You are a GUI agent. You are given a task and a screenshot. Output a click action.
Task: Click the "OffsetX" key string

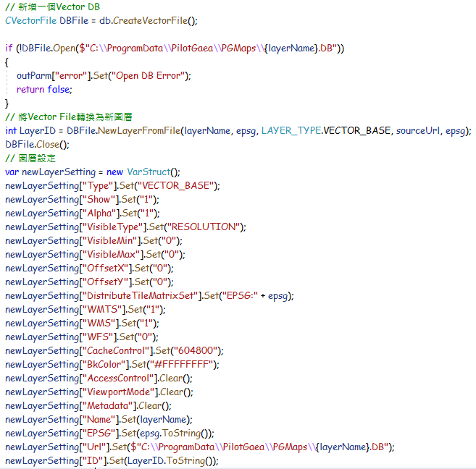pos(107,268)
